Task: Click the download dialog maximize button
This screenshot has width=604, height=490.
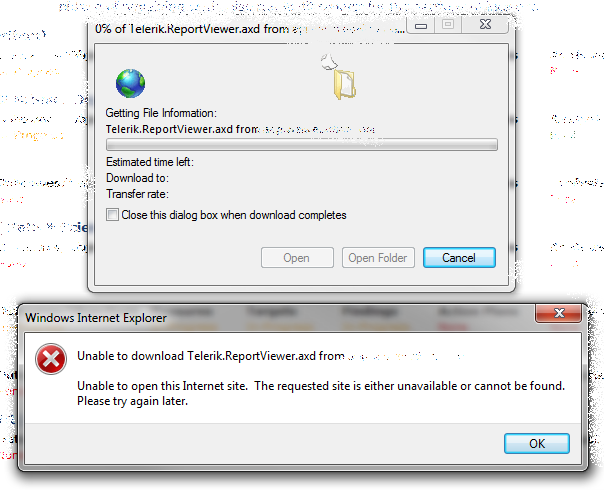Action: tap(448, 25)
